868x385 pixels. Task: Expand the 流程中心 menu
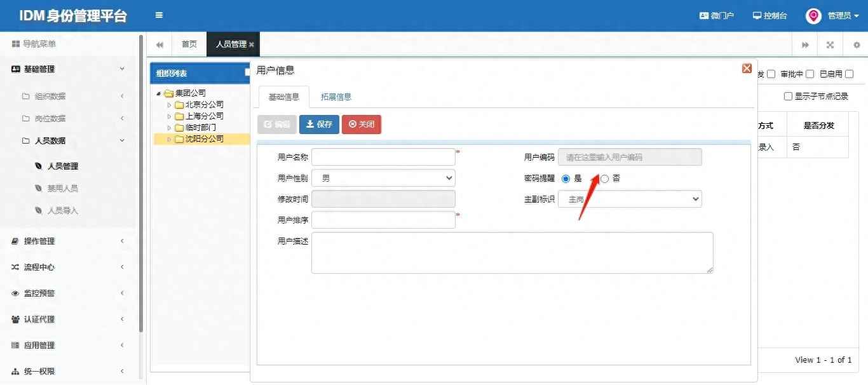coord(69,267)
